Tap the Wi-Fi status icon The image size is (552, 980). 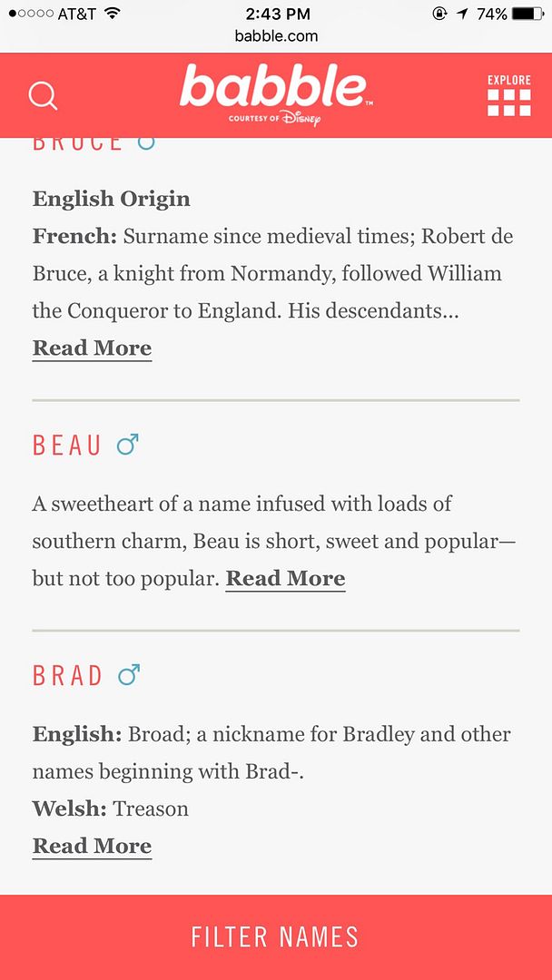[x=113, y=13]
